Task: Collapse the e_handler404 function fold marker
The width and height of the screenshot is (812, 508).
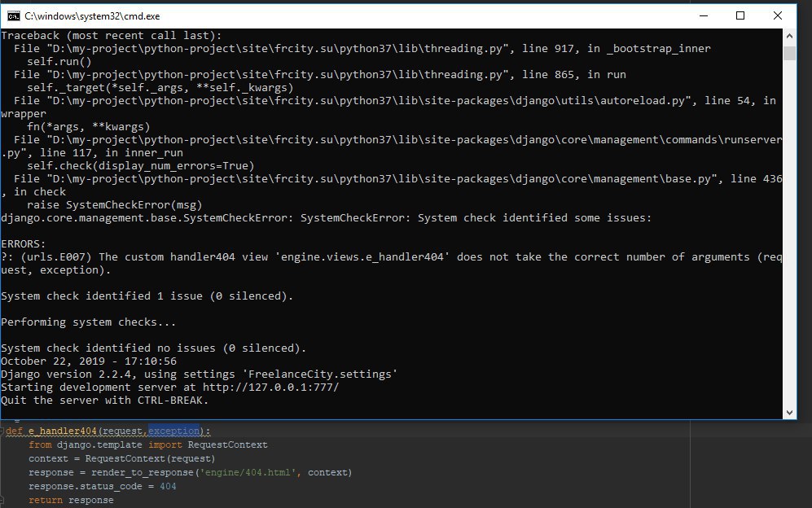Action: point(2,431)
